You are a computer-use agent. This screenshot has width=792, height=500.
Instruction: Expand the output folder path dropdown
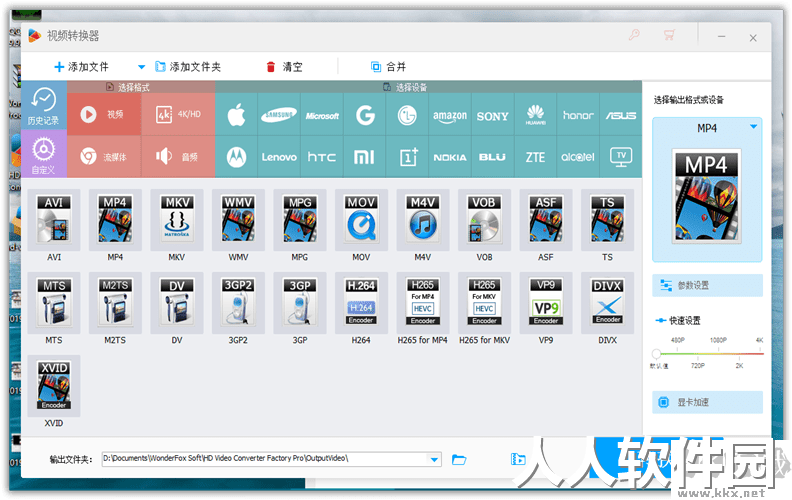click(434, 459)
